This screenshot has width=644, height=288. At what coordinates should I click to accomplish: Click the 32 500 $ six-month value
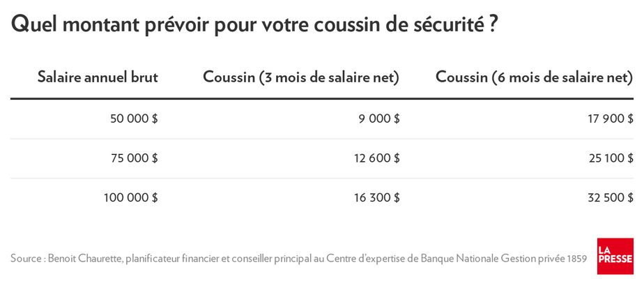pos(611,197)
